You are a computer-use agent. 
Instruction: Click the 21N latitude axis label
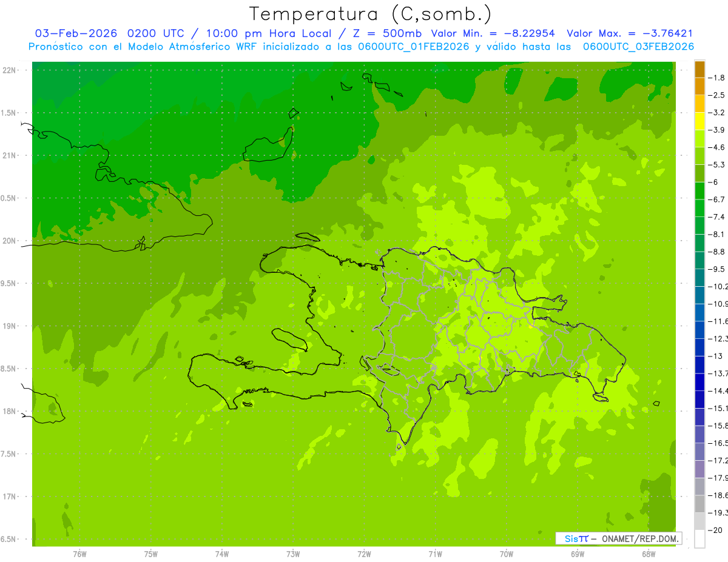(9, 156)
